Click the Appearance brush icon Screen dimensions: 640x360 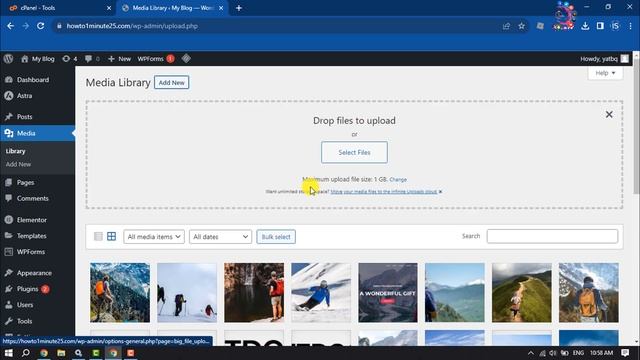click(9, 273)
